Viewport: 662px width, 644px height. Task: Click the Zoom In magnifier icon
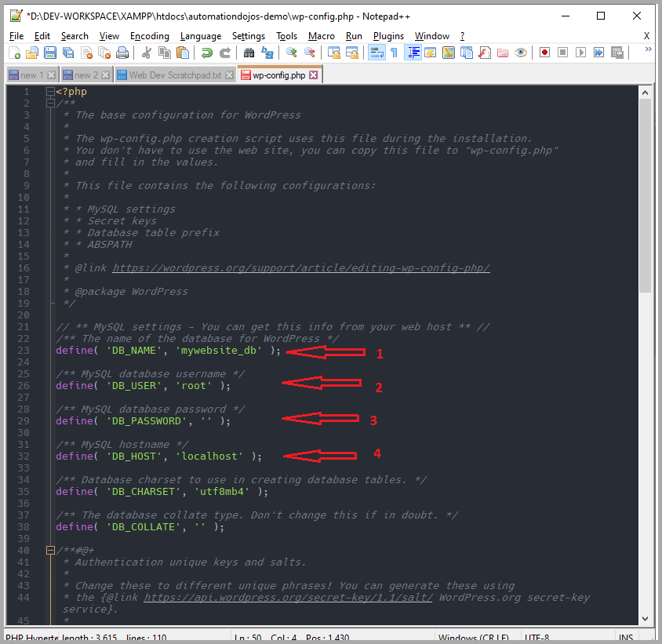point(292,53)
